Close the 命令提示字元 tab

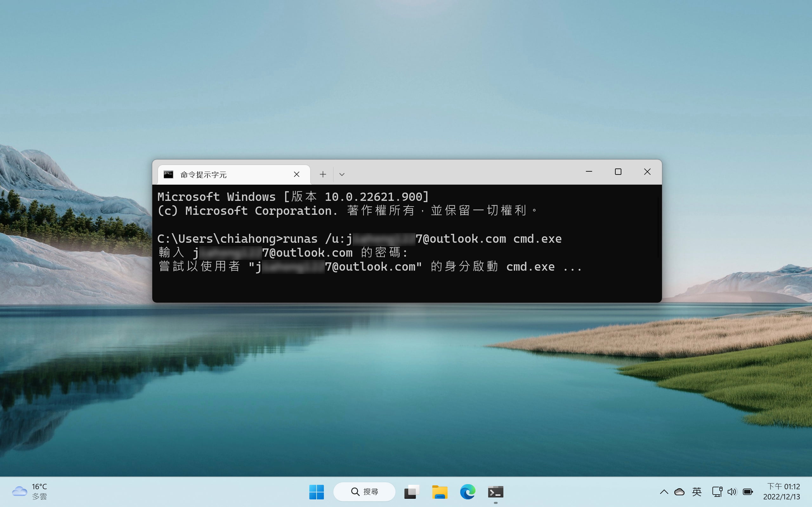tap(297, 174)
